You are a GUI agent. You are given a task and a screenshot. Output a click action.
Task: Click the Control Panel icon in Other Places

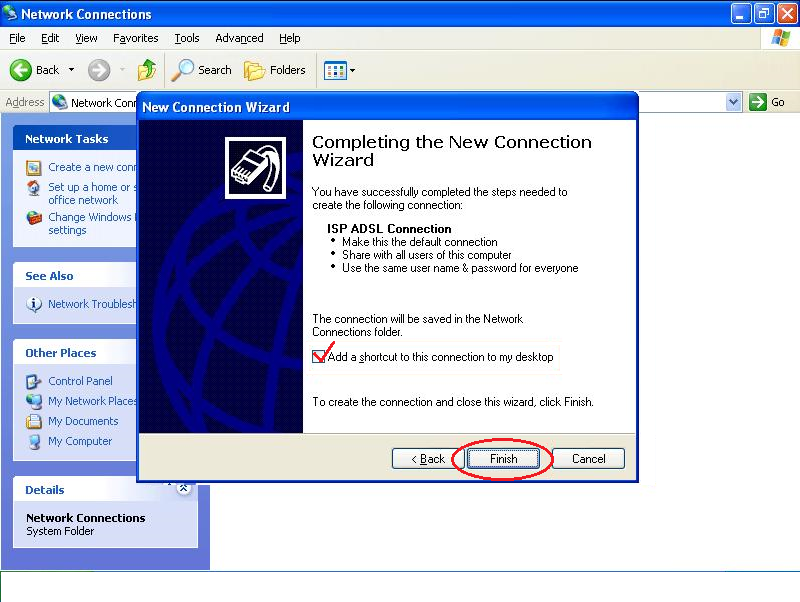[34, 381]
